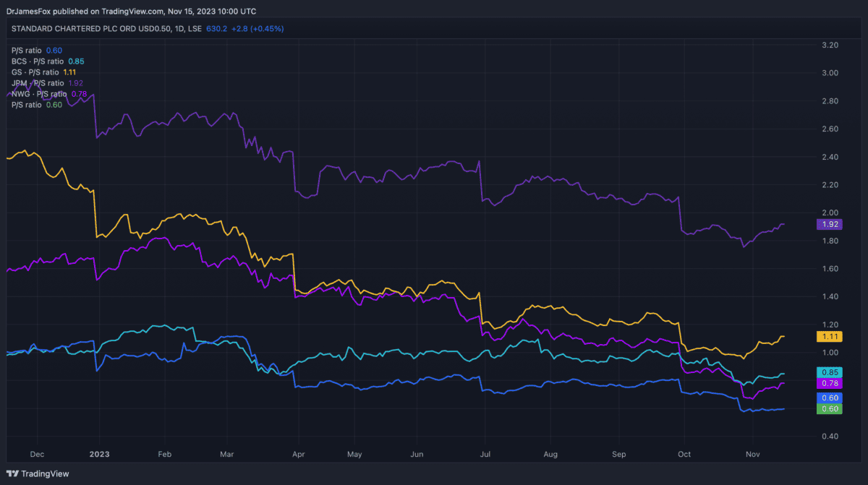
Task: Select the green 0.60 price label
Action: click(830, 409)
